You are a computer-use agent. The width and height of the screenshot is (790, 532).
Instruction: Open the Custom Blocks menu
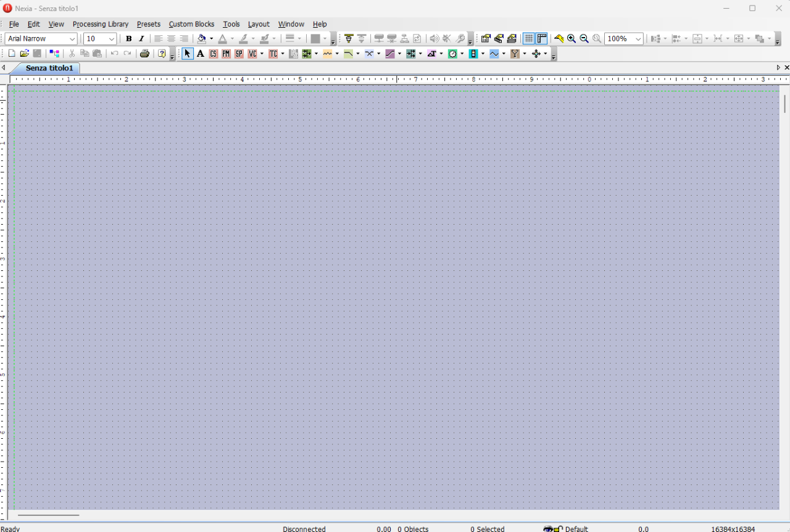point(191,24)
